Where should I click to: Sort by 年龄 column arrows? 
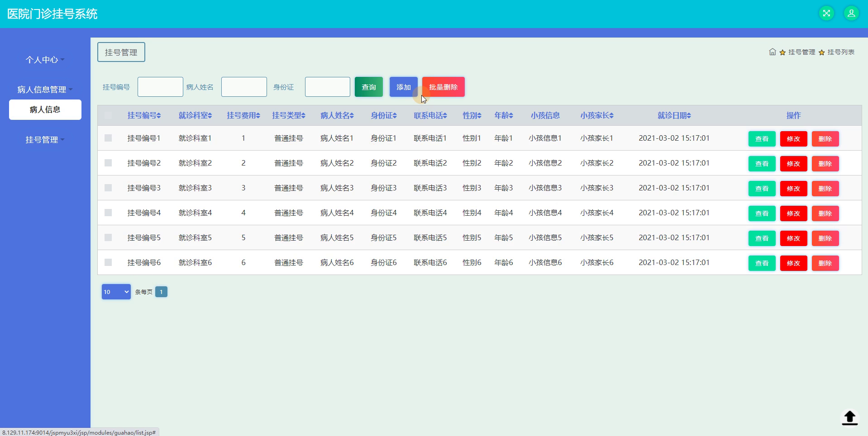[511, 116]
